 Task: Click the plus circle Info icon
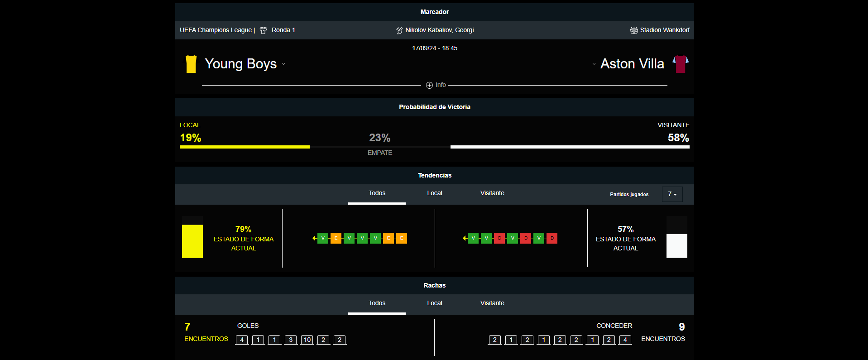[x=429, y=85]
